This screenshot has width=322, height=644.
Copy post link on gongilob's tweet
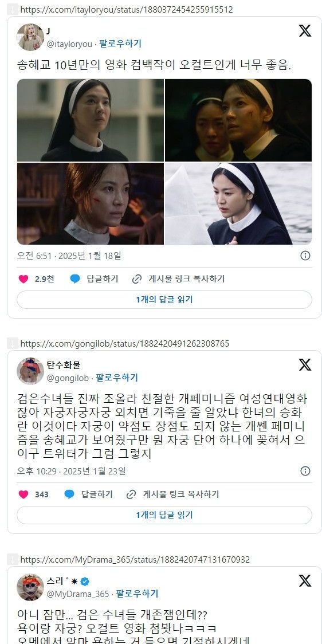pyautogui.click(x=173, y=494)
